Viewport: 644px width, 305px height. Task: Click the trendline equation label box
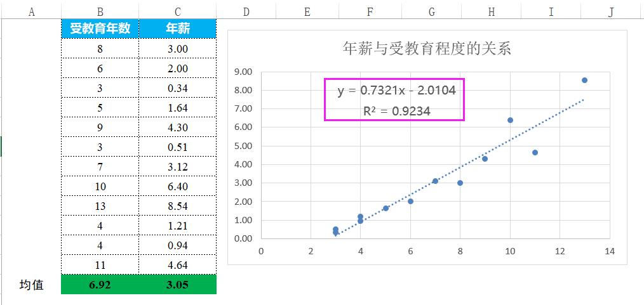click(394, 100)
